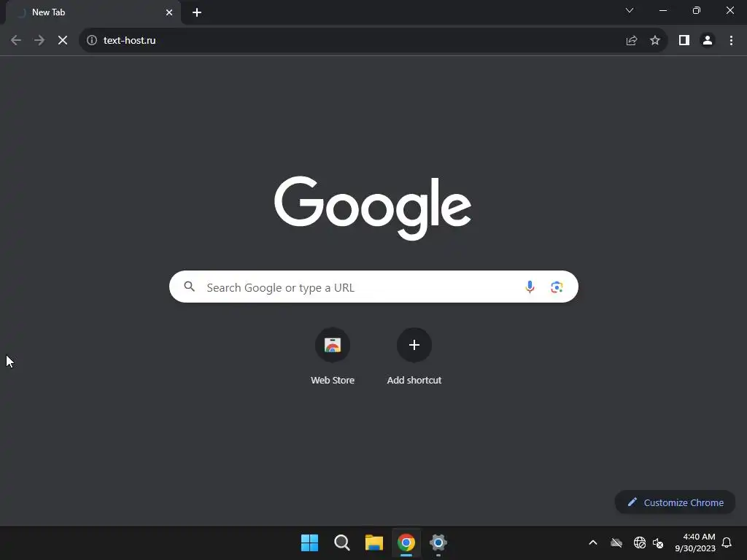The image size is (747, 560).
Task: Go back to previous page
Action: pyautogui.click(x=16, y=41)
